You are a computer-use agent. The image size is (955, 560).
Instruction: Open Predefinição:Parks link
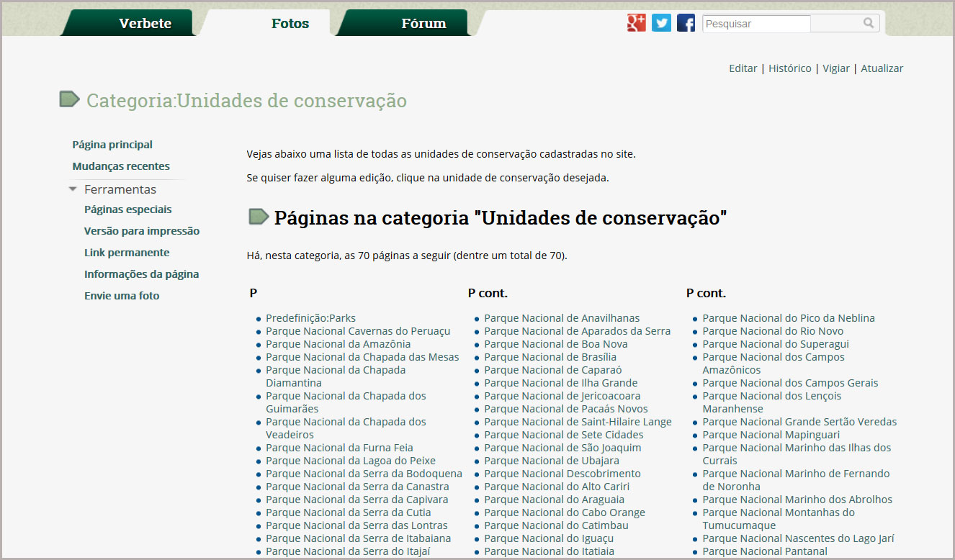pyautogui.click(x=310, y=318)
